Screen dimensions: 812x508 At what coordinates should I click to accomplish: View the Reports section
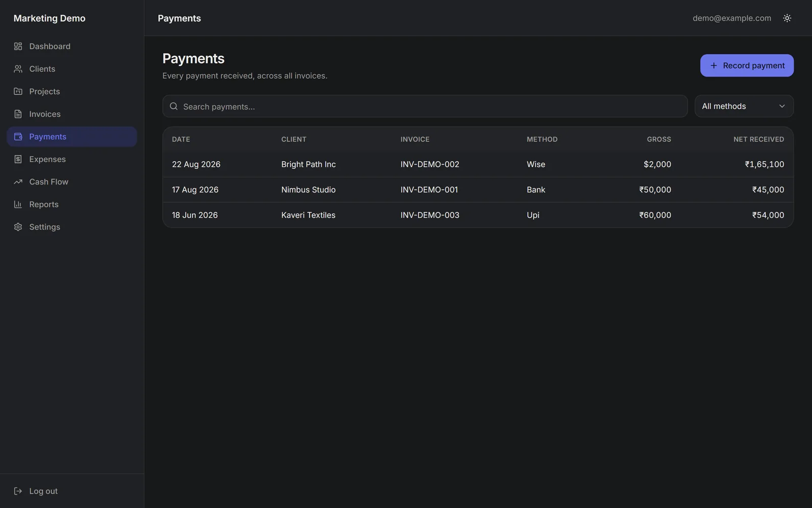(x=72, y=204)
